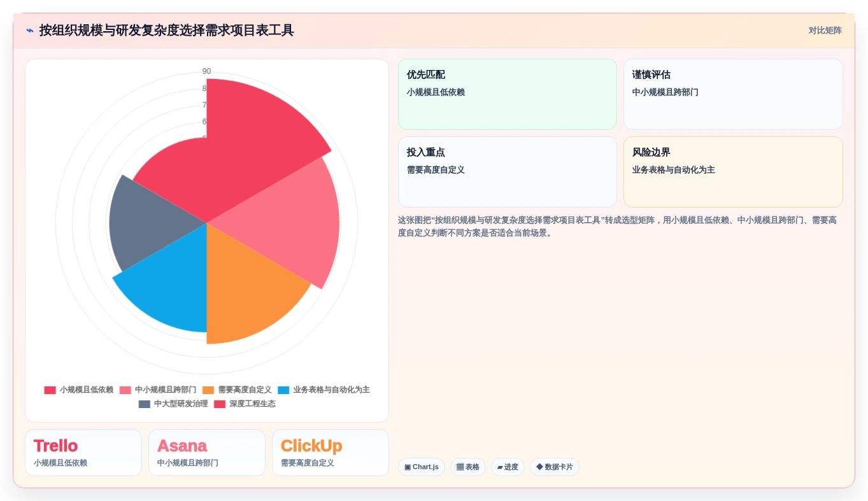
Task: Click the Trello stat card
Action: click(x=83, y=453)
